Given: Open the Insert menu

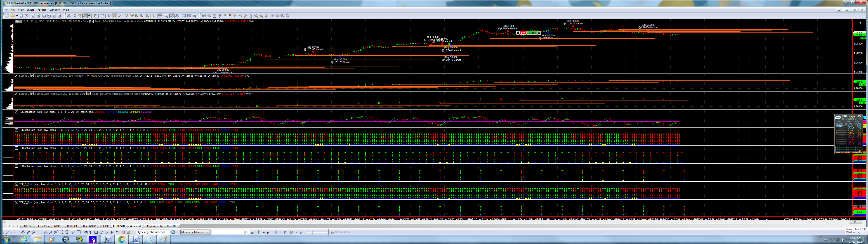Looking at the screenshot, I should coord(31,10).
